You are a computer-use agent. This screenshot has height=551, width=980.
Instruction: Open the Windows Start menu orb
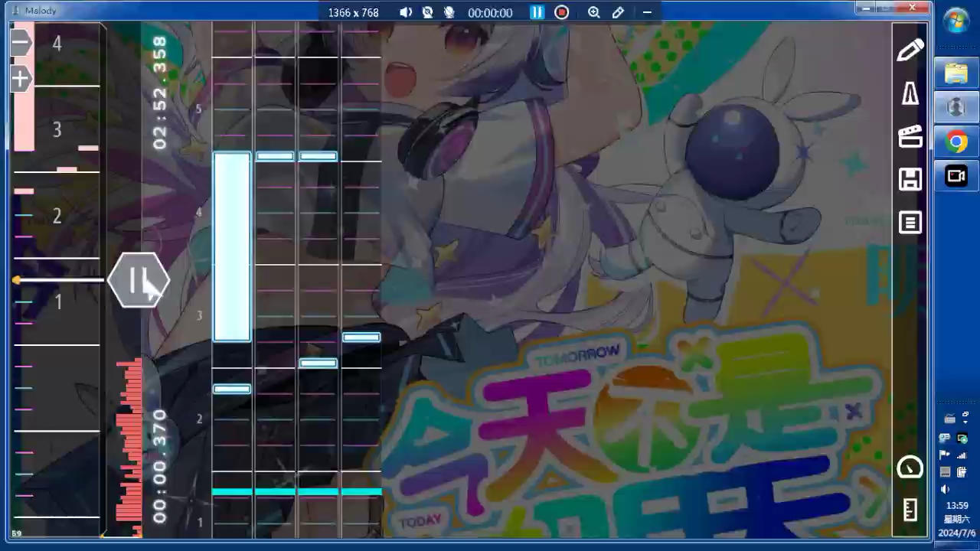956,21
